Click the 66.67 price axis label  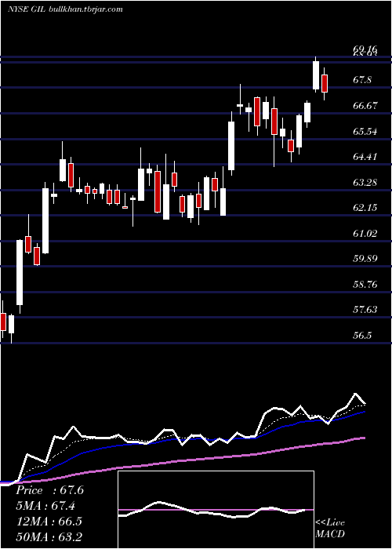[365, 106]
